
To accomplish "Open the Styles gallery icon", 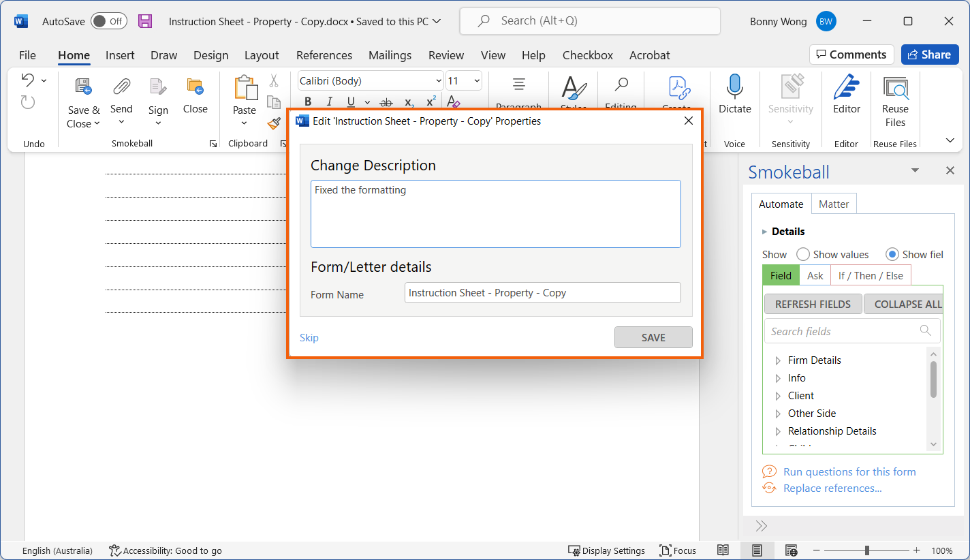I will coord(574,89).
